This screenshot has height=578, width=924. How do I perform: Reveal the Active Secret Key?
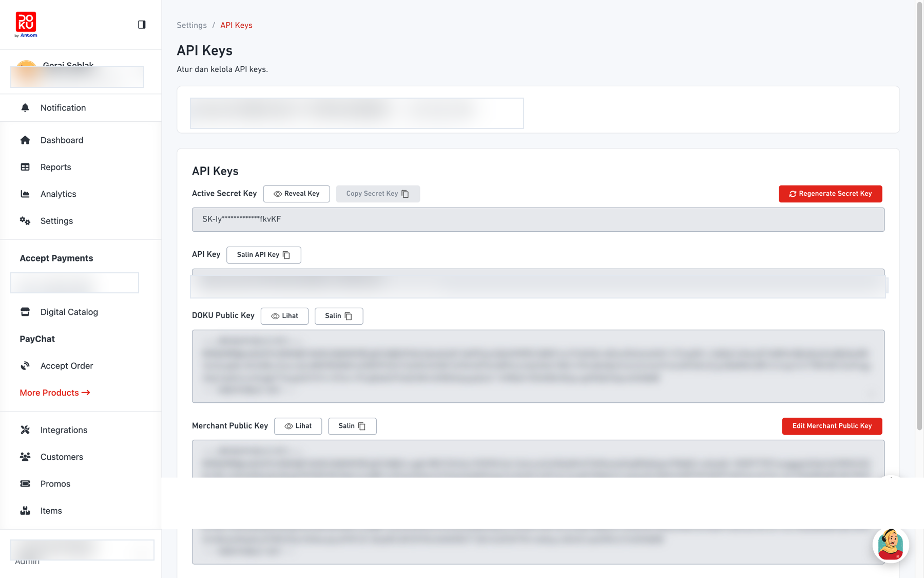[x=296, y=194]
